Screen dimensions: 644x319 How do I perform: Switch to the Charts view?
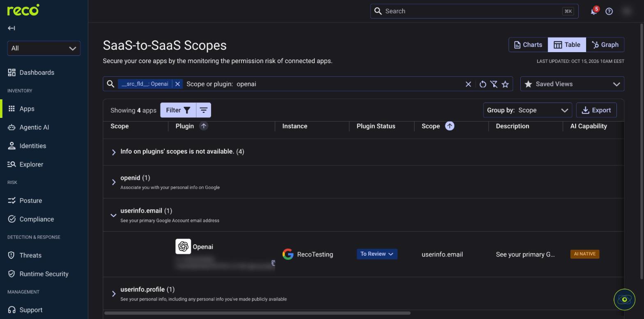coord(528,45)
